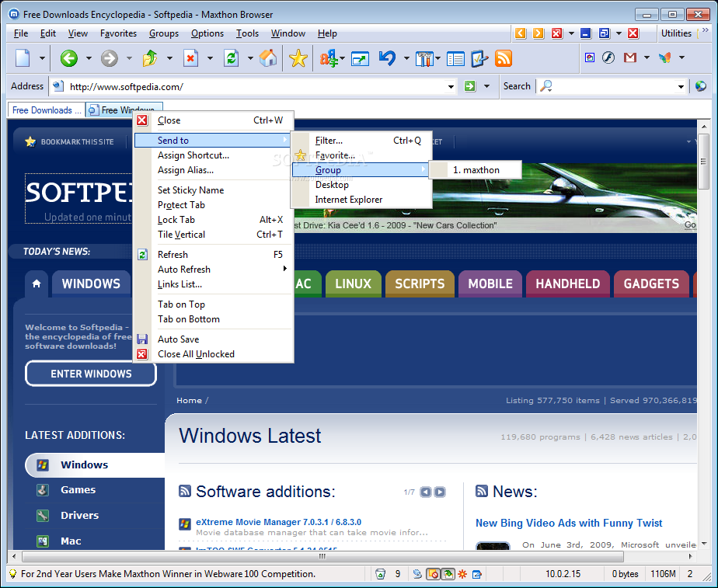
Task: Open the translate text icon
Action: tap(329, 58)
